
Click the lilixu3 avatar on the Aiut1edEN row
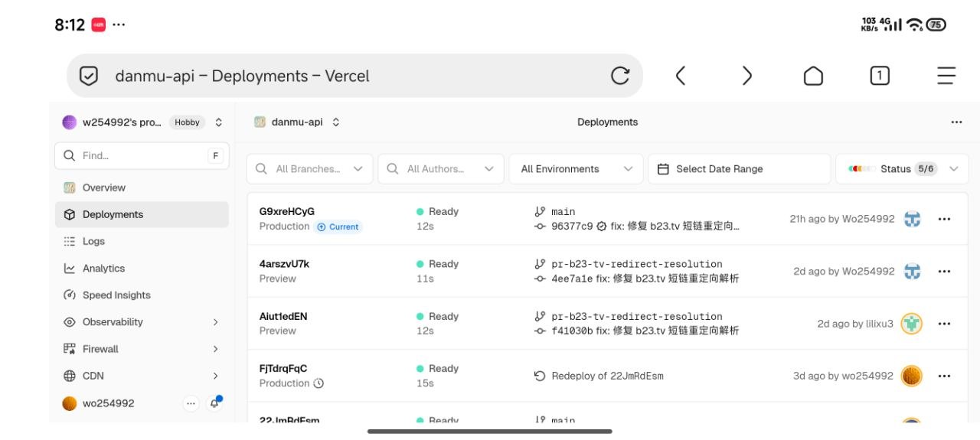[x=911, y=324]
